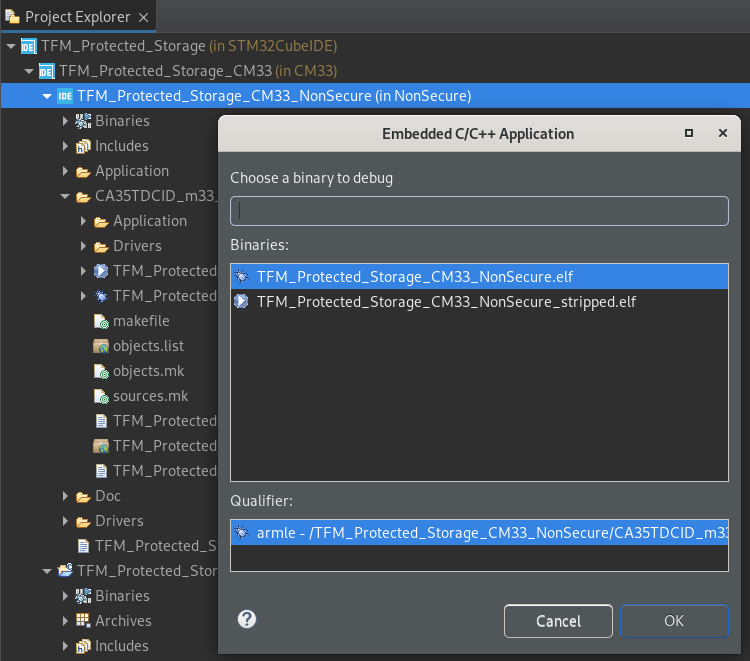The image size is (750, 661).
Task: Expand the top-level Application folder
Action: pyautogui.click(x=65, y=171)
